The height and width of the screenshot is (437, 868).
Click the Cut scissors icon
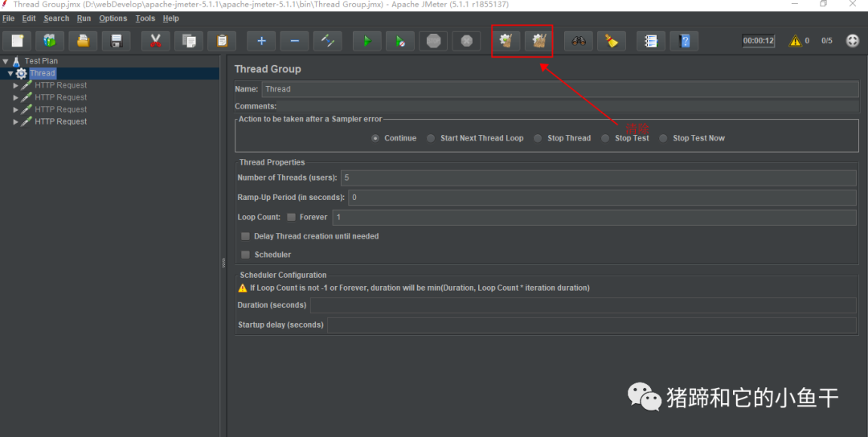tap(156, 41)
